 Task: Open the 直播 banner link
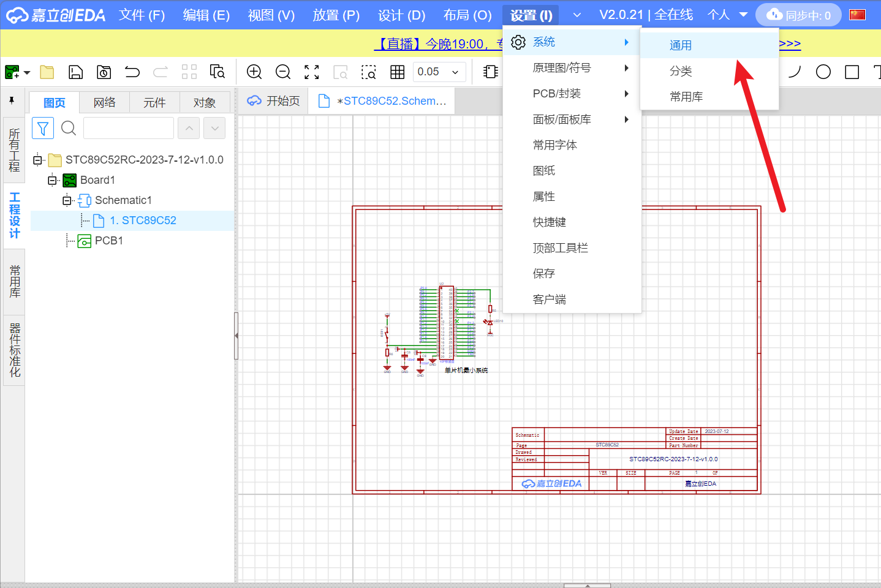(438, 44)
